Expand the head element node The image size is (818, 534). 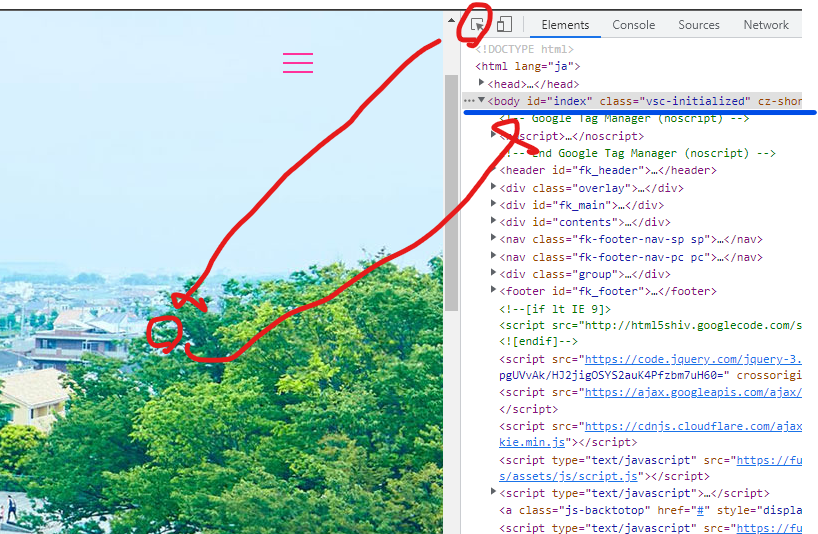[x=482, y=84]
